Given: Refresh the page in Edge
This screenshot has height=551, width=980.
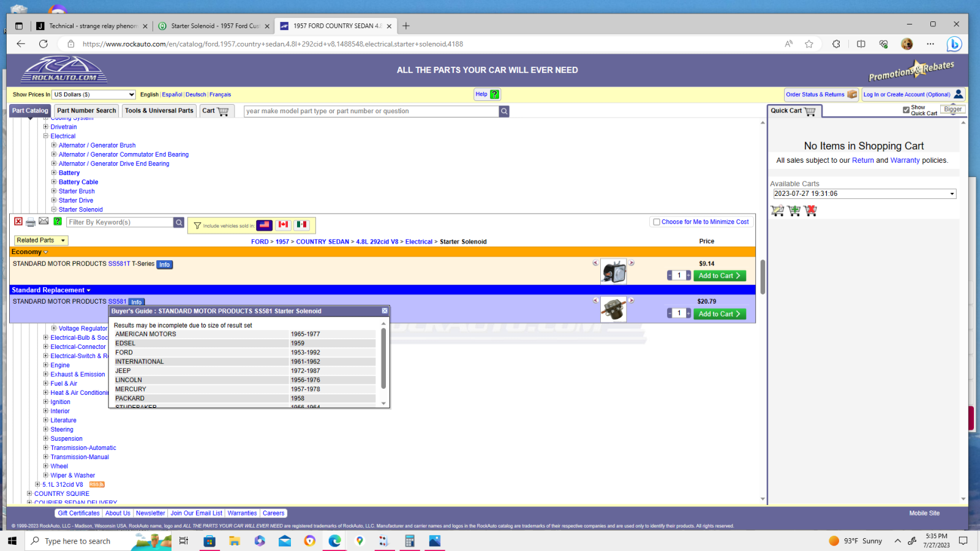Looking at the screenshot, I should click(43, 43).
